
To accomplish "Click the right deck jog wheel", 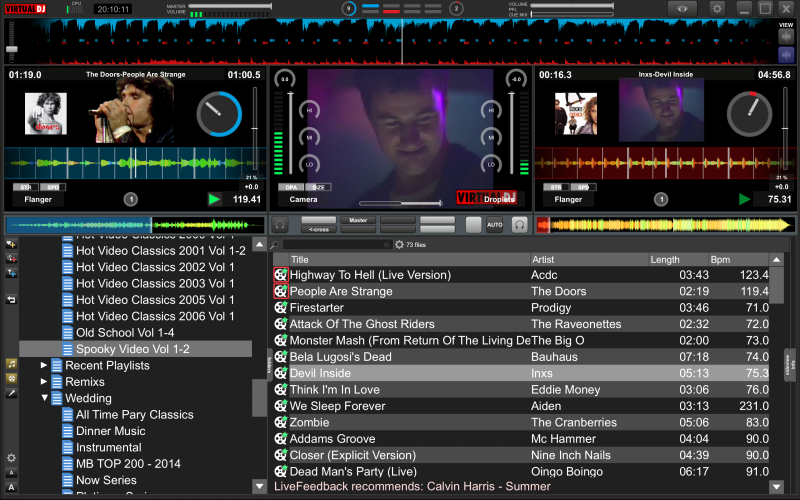I will [x=749, y=114].
